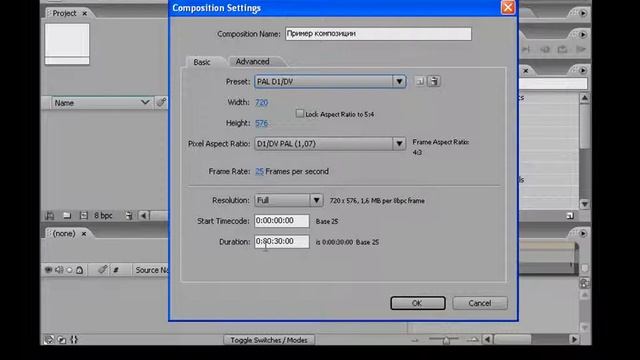
Task: Click the delete preset trash icon
Action: pyautogui.click(x=434, y=81)
